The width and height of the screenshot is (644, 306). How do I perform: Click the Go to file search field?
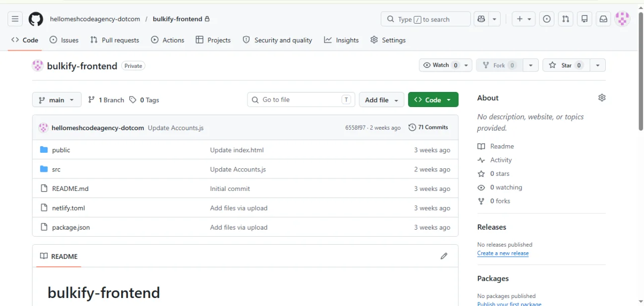301,99
